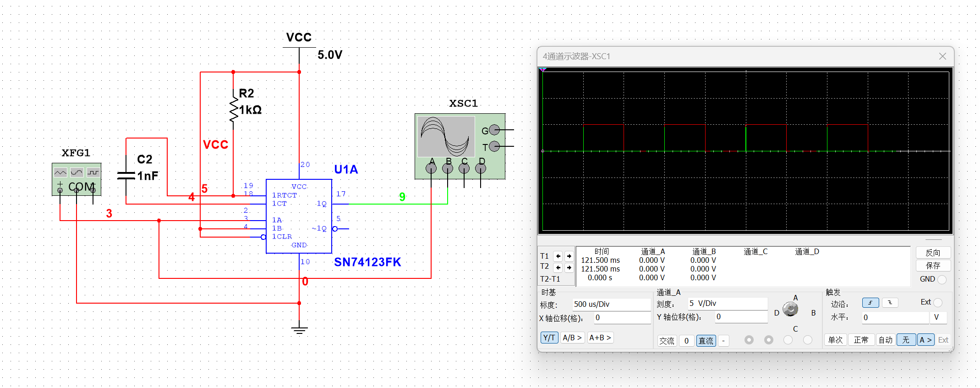Viewport: 980px width, 388px height.
Task: Open the XFG1 function generator symbol
Action: (x=77, y=179)
